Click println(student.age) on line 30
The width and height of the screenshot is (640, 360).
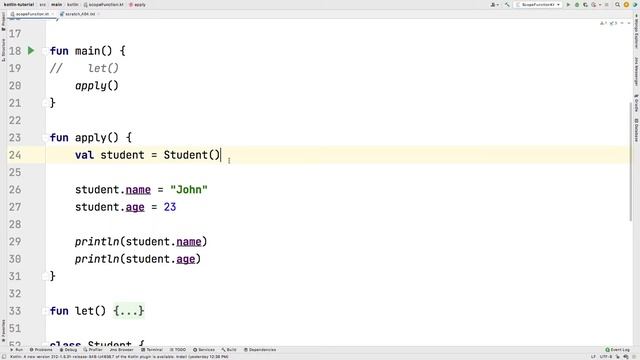pos(138,259)
